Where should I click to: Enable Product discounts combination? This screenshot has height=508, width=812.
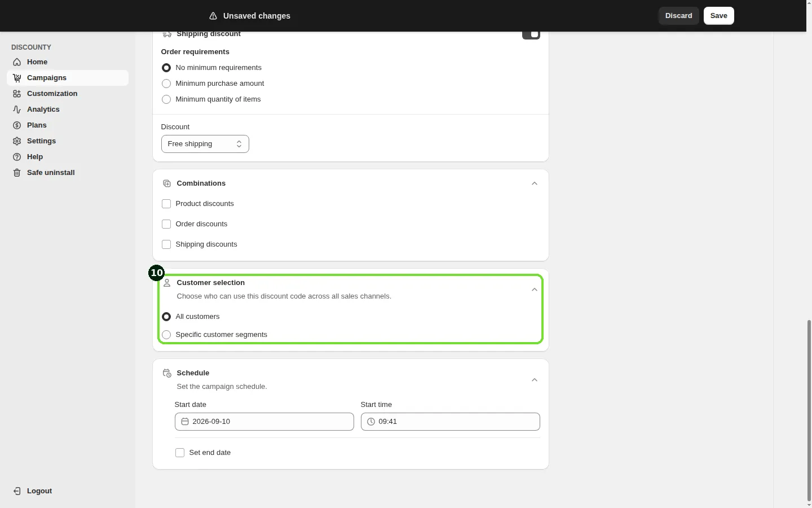[166, 204]
